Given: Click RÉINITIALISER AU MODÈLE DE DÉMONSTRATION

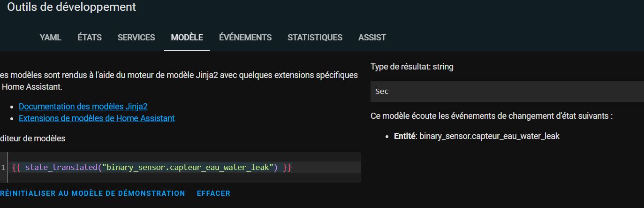Looking at the screenshot, I should pos(92,193).
